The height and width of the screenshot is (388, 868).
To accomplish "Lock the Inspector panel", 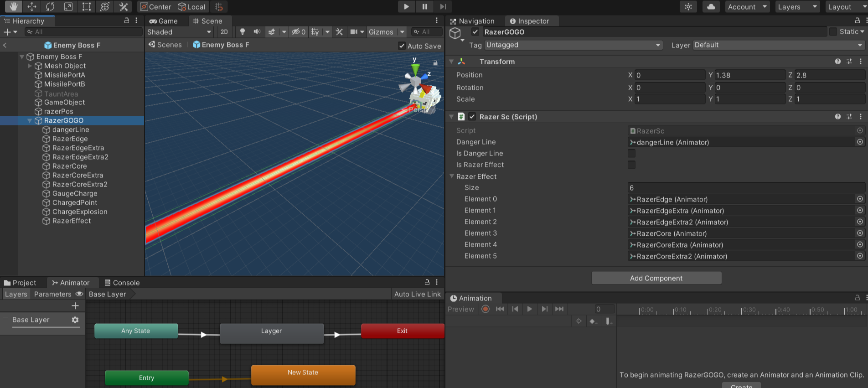I will pyautogui.click(x=858, y=21).
